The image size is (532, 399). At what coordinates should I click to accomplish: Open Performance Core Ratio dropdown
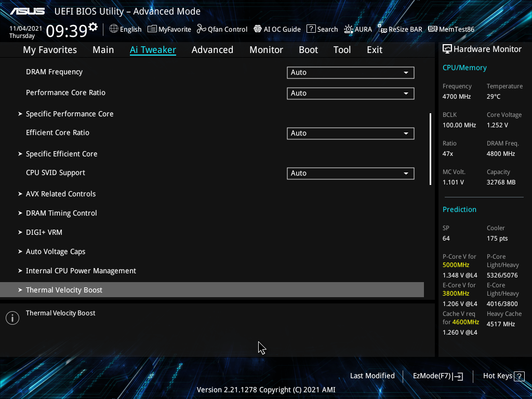[x=351, y=94]
